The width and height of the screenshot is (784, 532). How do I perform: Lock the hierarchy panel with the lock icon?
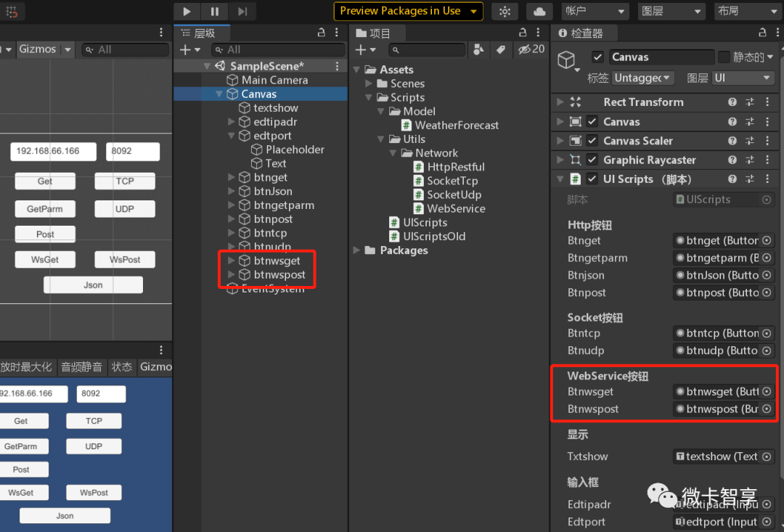tap(322, 33)
